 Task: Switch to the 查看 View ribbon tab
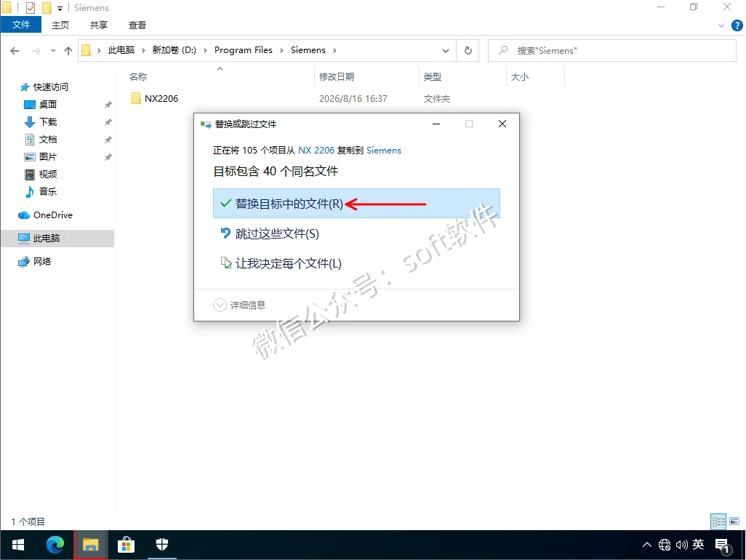click(x=137, y=25)
